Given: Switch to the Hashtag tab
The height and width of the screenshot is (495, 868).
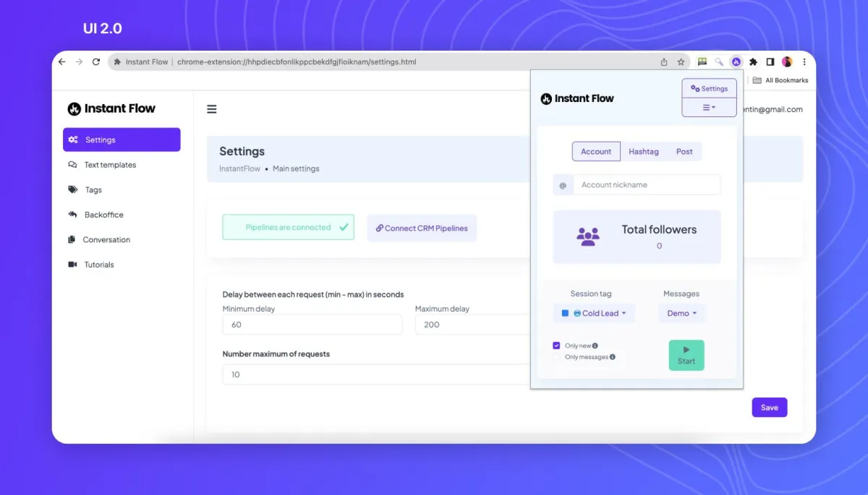Looking at the screenshot, I should pos(644,152).
